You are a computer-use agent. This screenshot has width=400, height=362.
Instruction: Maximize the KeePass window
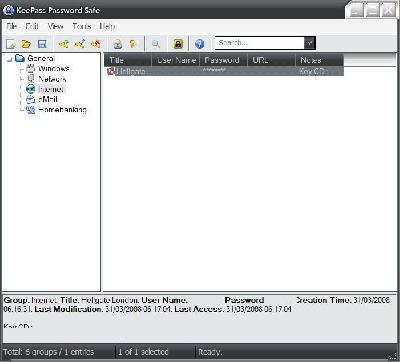372,10
